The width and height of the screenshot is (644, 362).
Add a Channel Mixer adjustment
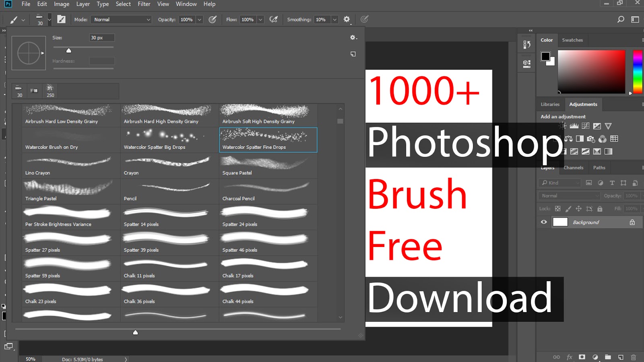point(603,139)
